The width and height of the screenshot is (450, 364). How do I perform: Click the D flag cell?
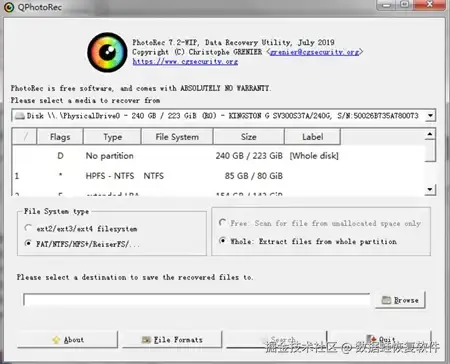pos(60,156)
